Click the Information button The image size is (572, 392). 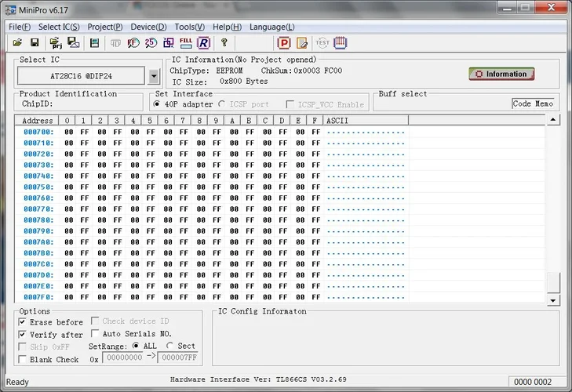(x=501, y=74)
